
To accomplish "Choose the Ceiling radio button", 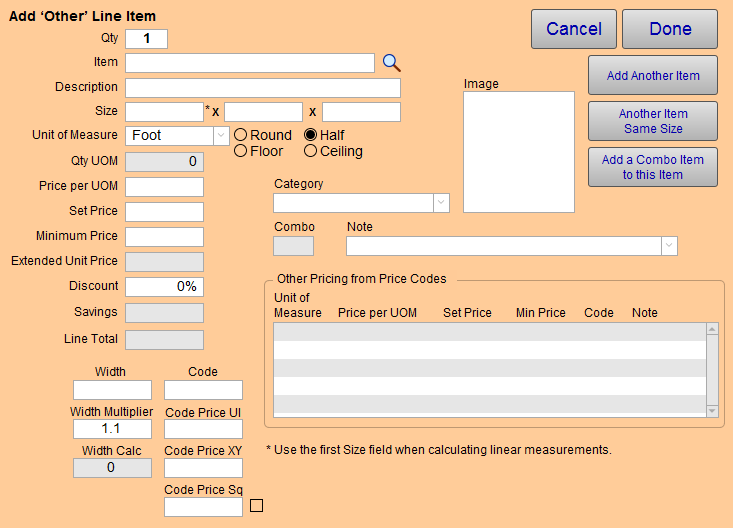I will click(x=311, y=152).
